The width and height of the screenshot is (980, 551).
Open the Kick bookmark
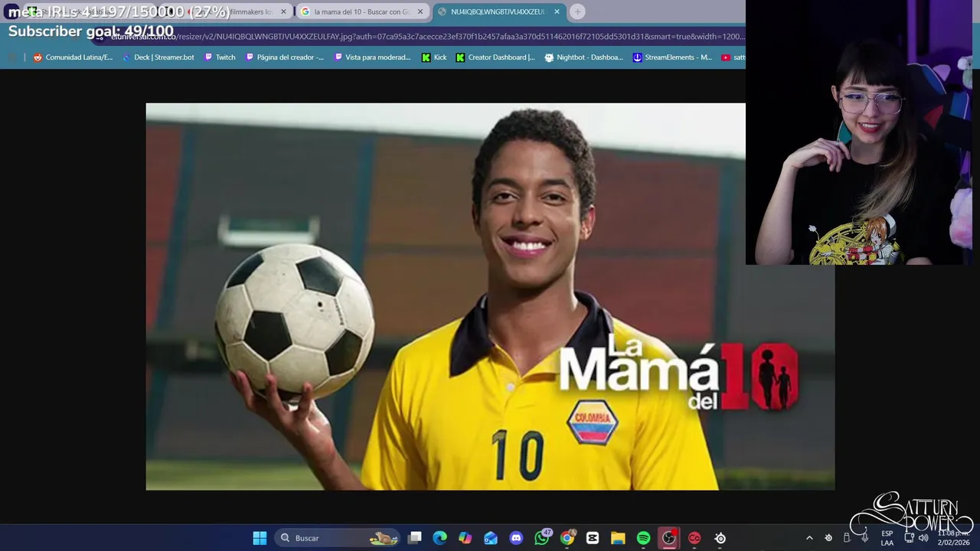[434, 57]
